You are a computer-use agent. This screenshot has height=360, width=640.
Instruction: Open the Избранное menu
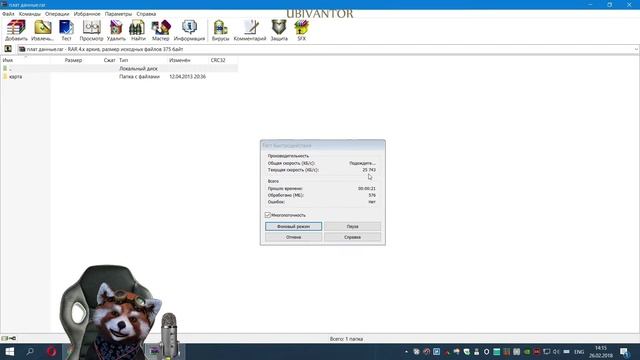[87, 14]
